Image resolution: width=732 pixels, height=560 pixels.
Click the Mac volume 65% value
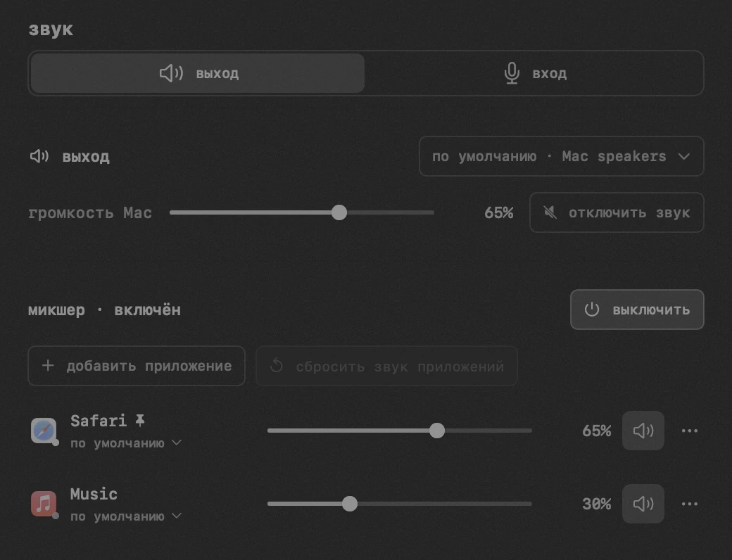[x=498, y=212]
